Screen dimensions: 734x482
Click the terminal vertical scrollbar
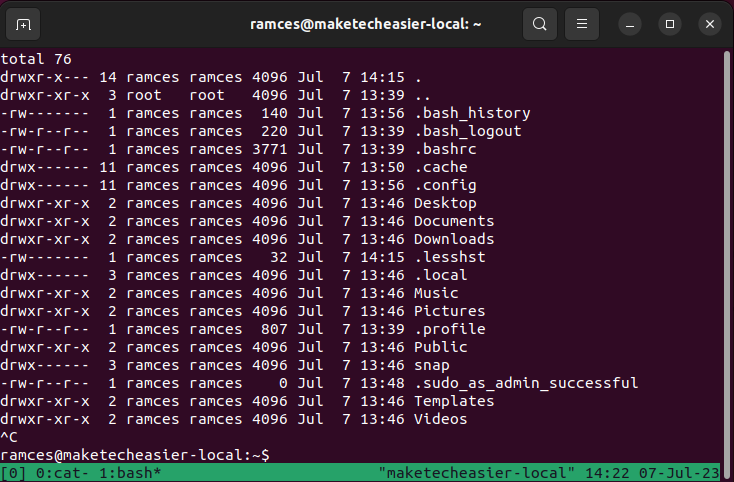coord(727,264)
